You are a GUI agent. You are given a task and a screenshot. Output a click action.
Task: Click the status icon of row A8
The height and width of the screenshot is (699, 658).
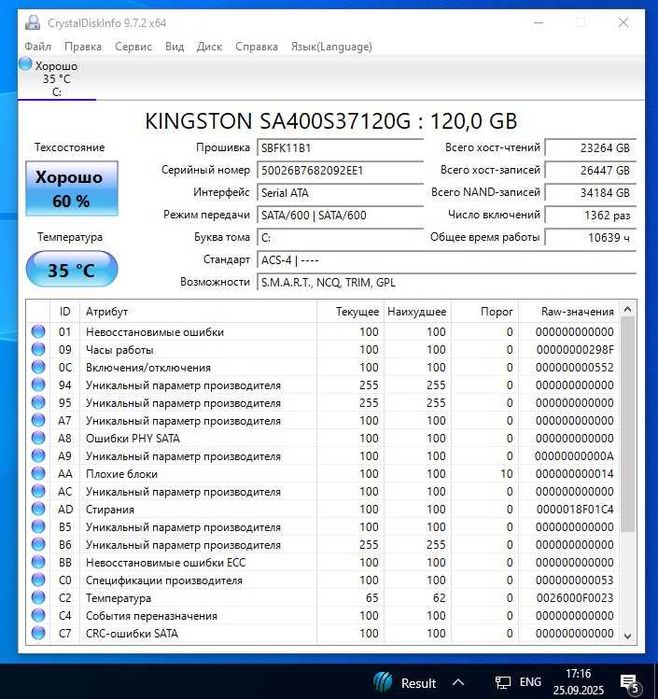[x=38, y=438]
